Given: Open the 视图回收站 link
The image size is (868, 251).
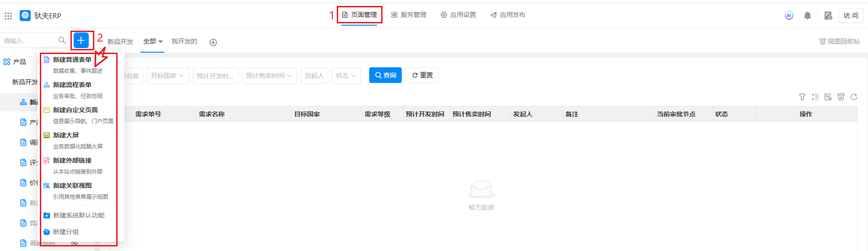Looking at the screenshot, I should point(840,41).
